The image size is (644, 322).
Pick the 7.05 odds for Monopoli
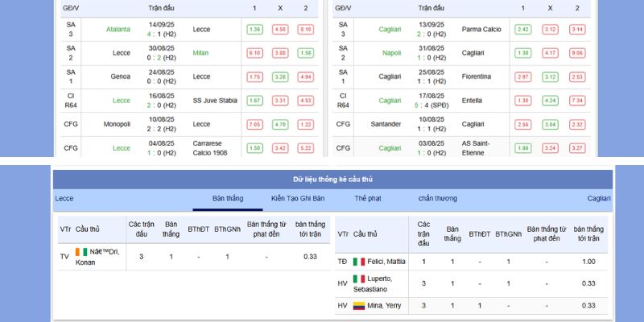click(x=254, y=125)
